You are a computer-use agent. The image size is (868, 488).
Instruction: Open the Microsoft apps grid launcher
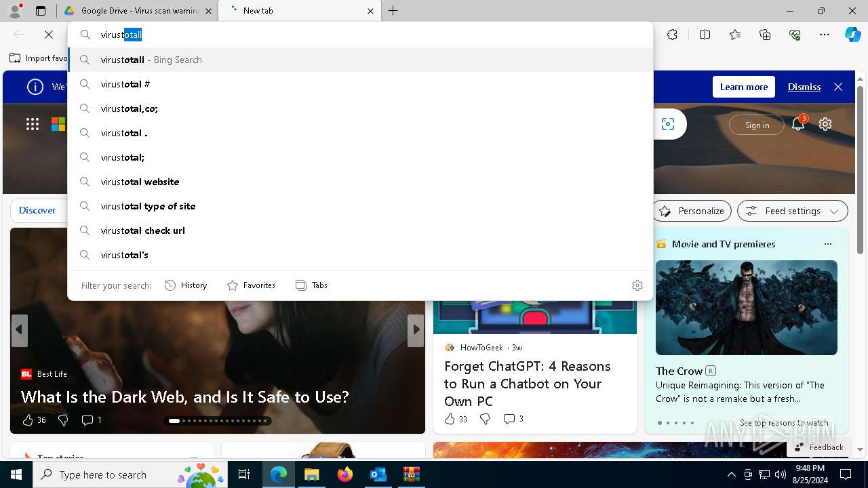[x=32, y=124]
